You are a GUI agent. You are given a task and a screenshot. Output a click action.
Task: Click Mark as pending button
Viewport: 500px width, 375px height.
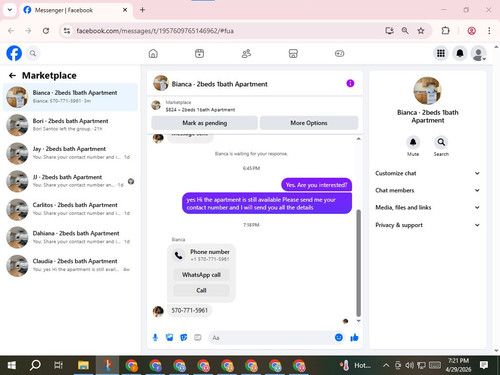pyautogui.click(x=205, y=123)
